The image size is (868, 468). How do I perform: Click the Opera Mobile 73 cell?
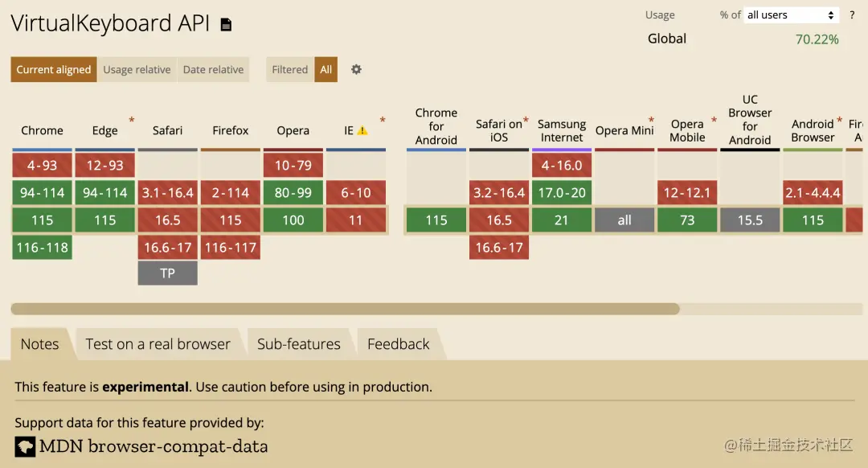687,220
